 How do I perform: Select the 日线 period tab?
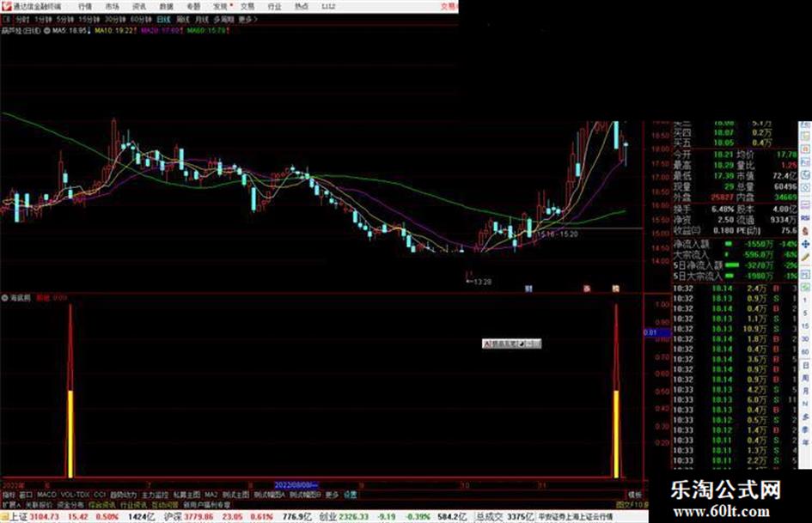pos(163,20)
